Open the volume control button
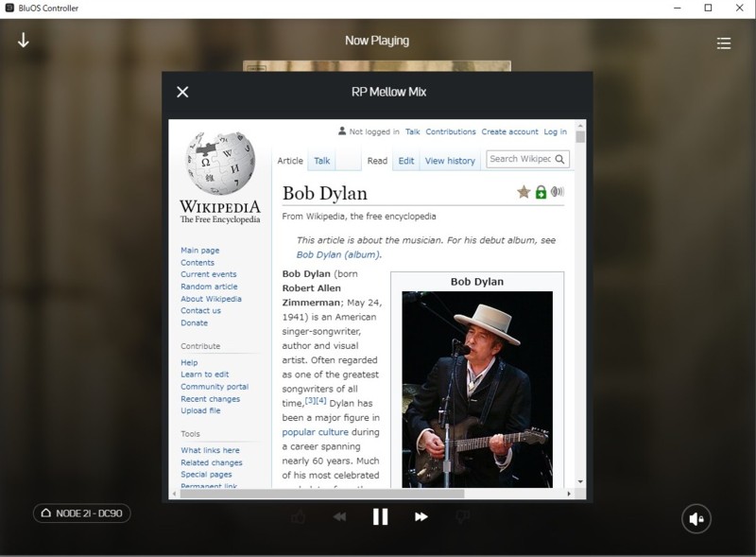The width and height of the screenshot is (756, 557). tap(696, 517)
